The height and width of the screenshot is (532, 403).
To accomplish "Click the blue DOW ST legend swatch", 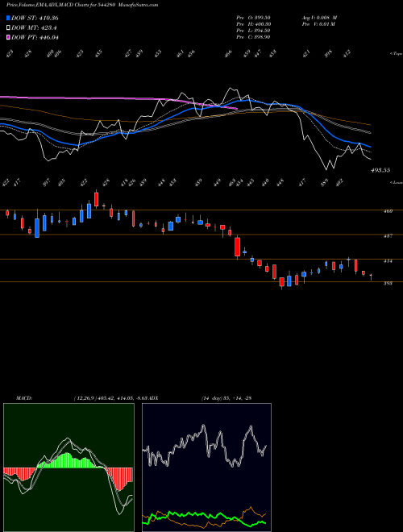I will [9, 18].
